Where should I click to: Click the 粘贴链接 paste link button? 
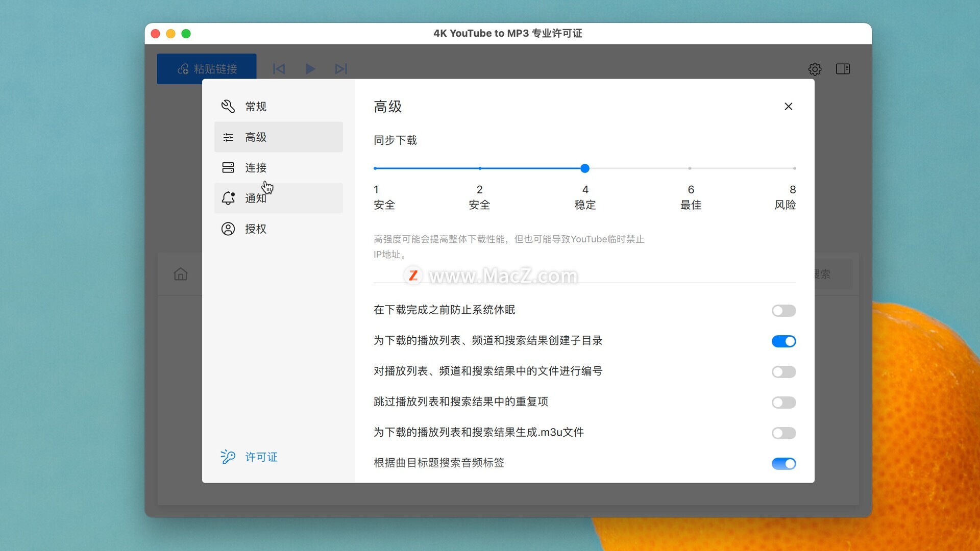(207, 69)
